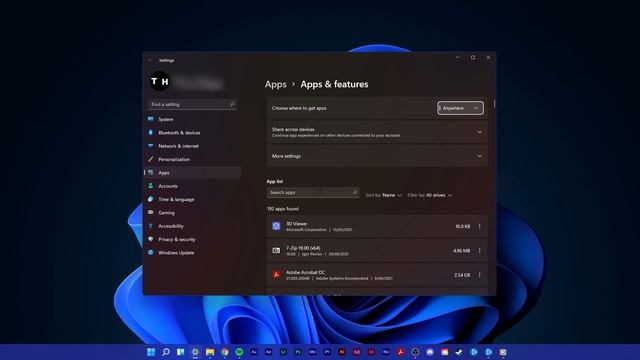The height and width of the screenshot is (360, 640).
Task: Click the 'App list' heading
Action: coord(275,181)
